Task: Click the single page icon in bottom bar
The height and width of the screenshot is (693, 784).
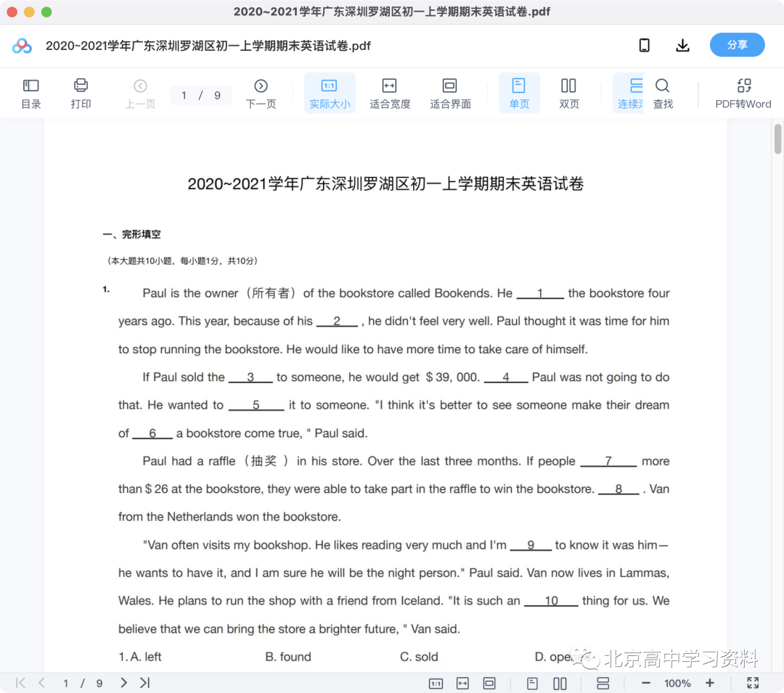Action: [x=532, y=683]
